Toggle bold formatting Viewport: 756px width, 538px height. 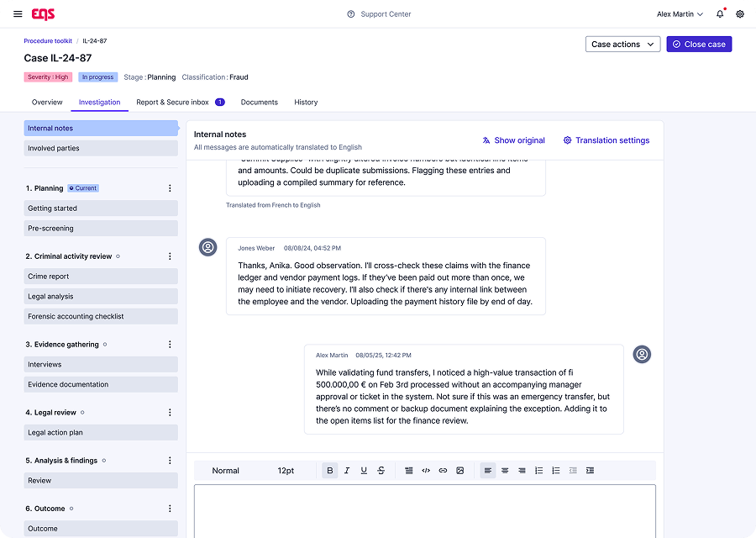(x=330, y=471)
